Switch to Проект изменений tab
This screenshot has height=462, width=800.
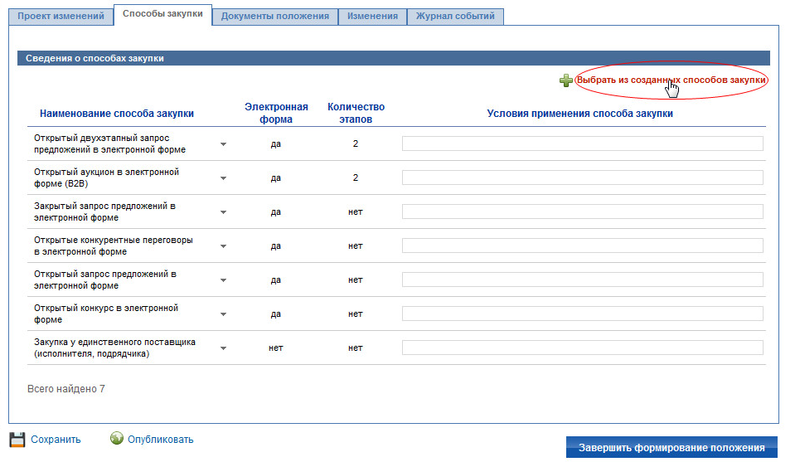pyautogui.click(x=58, y=16)
